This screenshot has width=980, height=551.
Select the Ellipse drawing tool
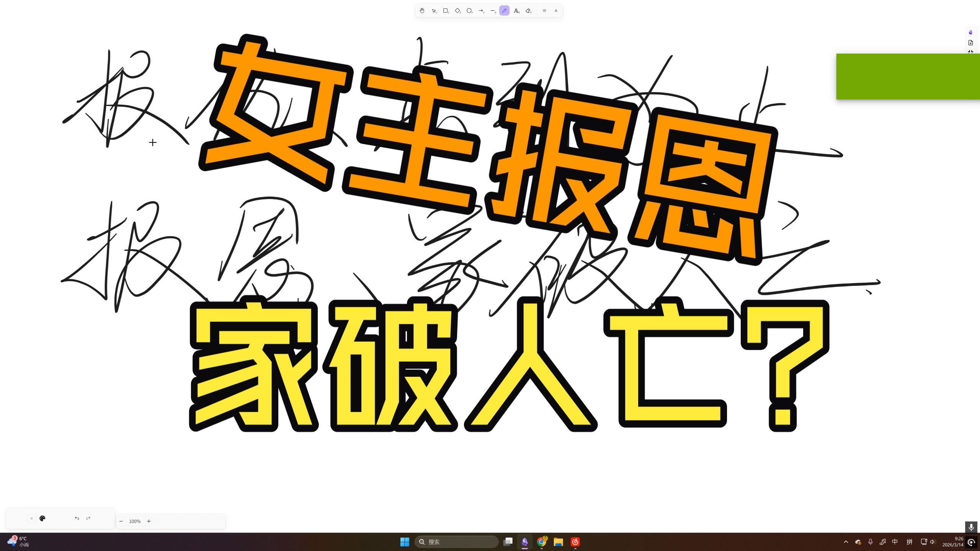(x=469, y=10)
